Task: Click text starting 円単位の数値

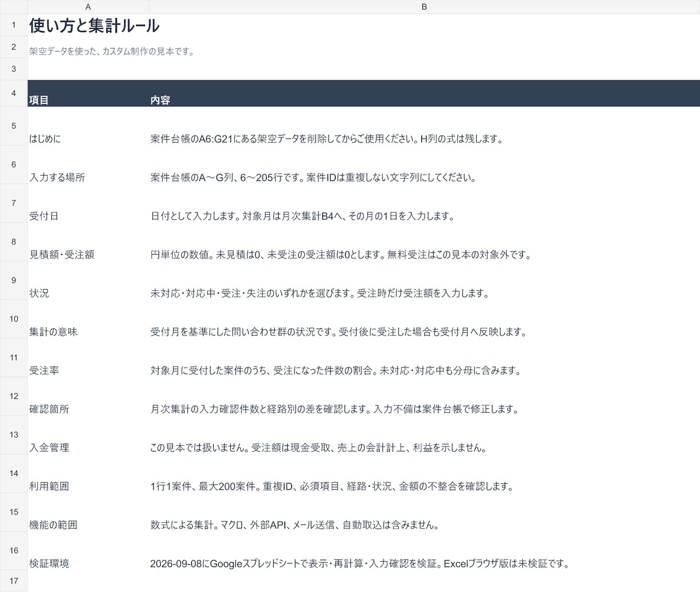Action: [x=341, y=254]
